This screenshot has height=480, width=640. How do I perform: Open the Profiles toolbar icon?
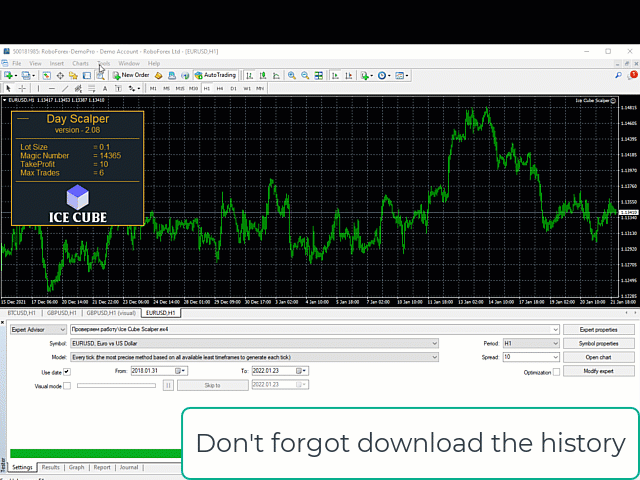26,76
